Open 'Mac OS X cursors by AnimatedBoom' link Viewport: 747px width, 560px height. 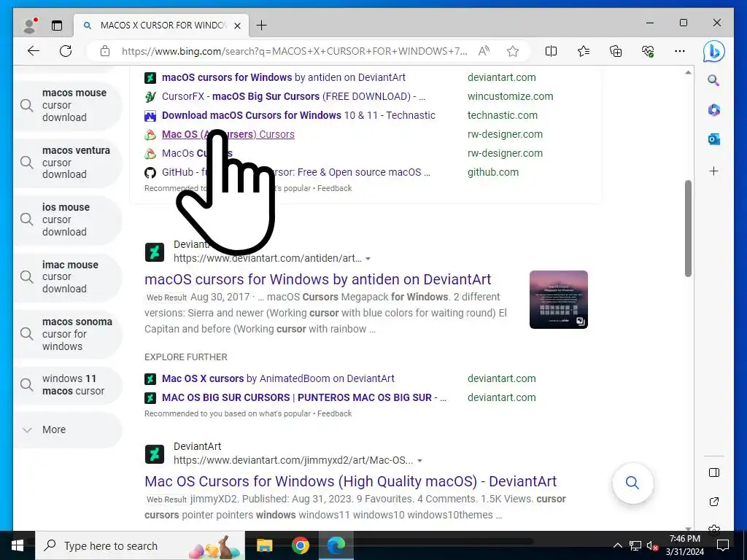pos(278,378)
